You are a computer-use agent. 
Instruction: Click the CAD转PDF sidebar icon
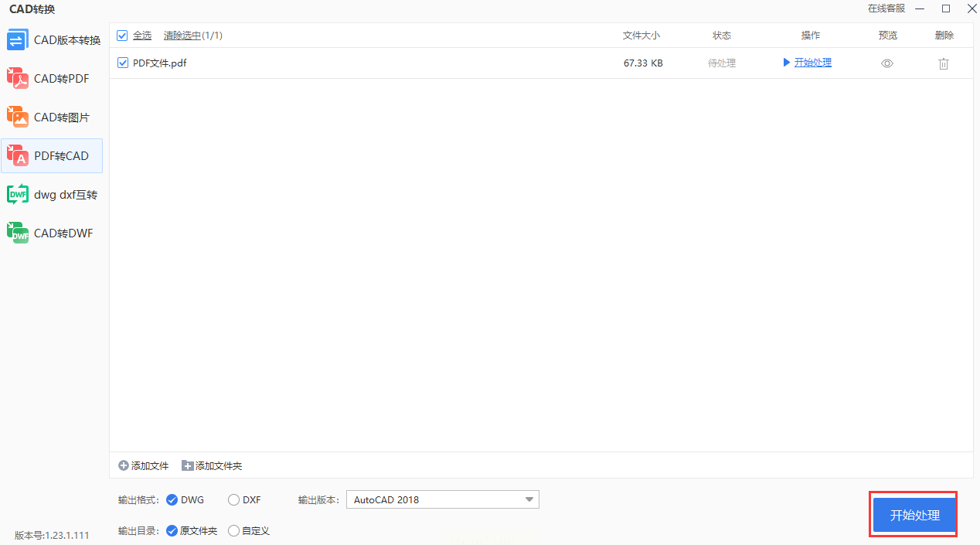click(18, 79)
